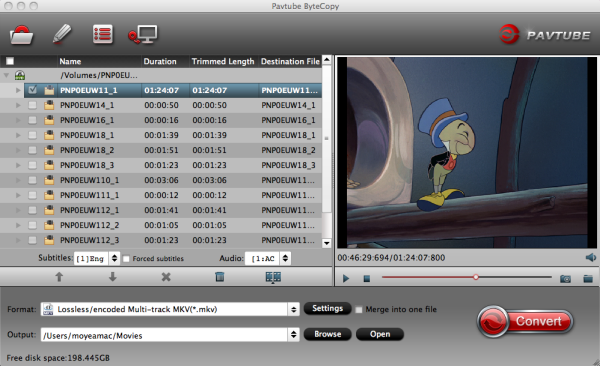The height and width of the screenshot is (366, 600).
Task: Click the monitor search toolbar icon
Action: [143, 34]
